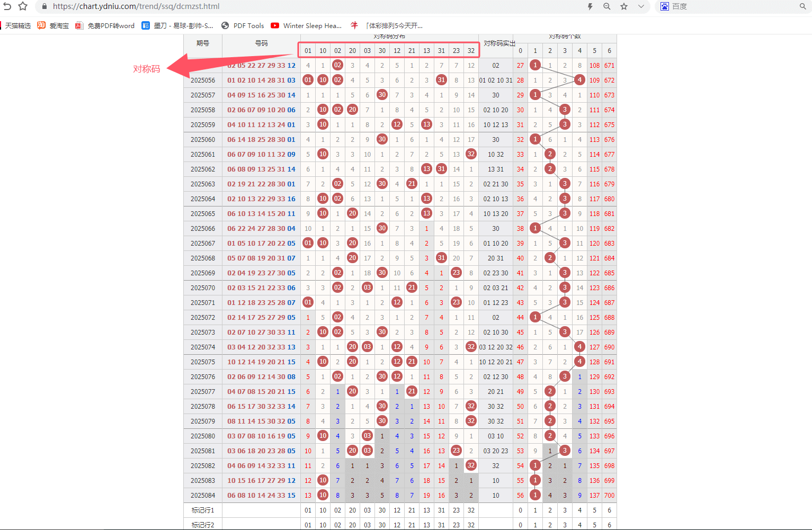This screenshot has height=530, width=812.
Task: Open the 免费PDF转word bookmark
Action: 105,25
